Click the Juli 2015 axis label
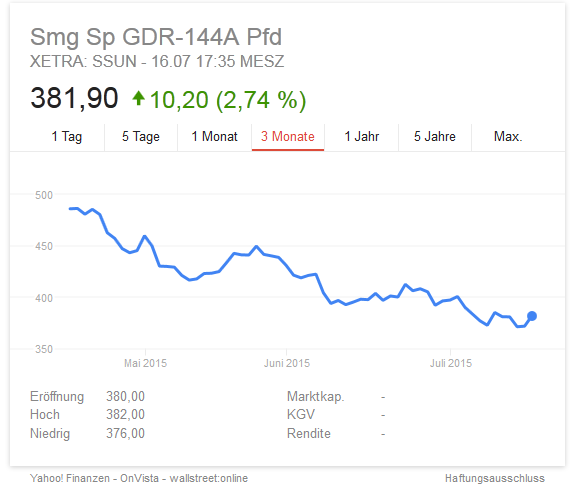Image resolution: width=572 pixels, height=490 pixels. click(451, 363)
